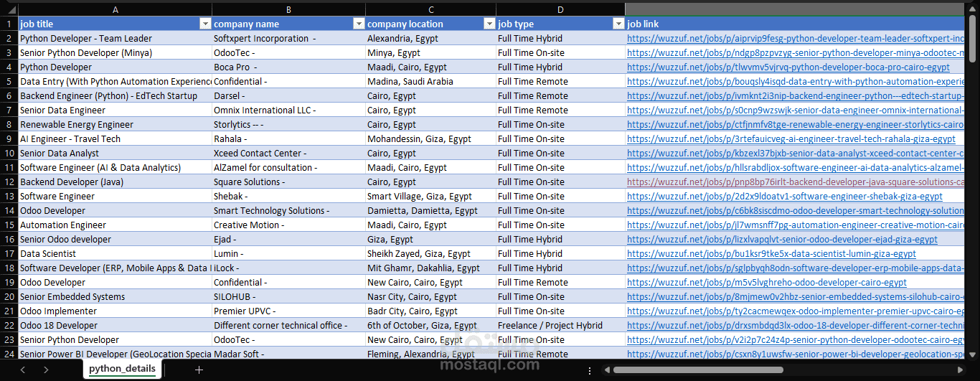Click horizontal scrollbar left arrow

[607, 370]
